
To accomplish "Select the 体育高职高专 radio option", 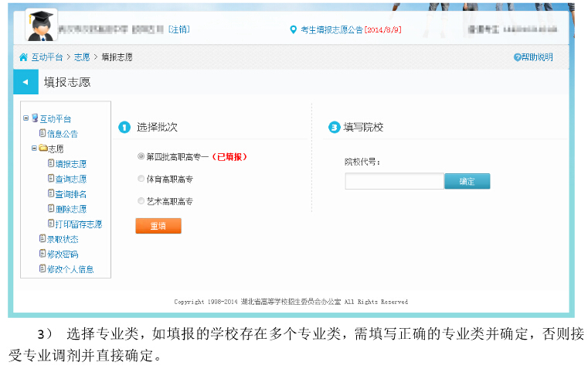I will [141, 179].
